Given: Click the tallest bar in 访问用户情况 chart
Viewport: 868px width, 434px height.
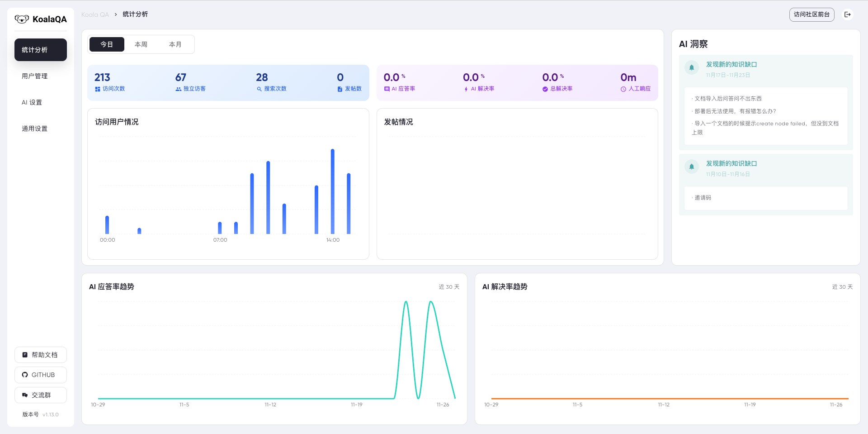Looking at the screenshot, I should [x=333, y=191].
